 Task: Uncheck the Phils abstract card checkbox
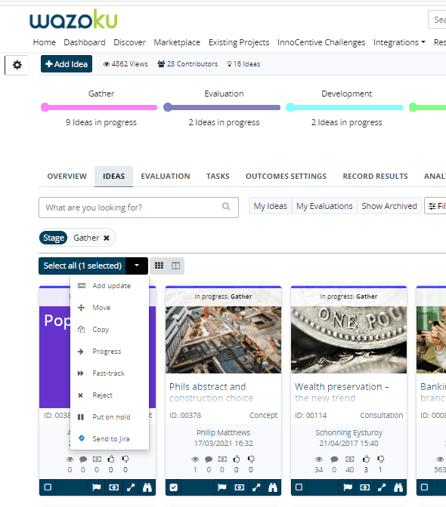[x=174, y=487]
